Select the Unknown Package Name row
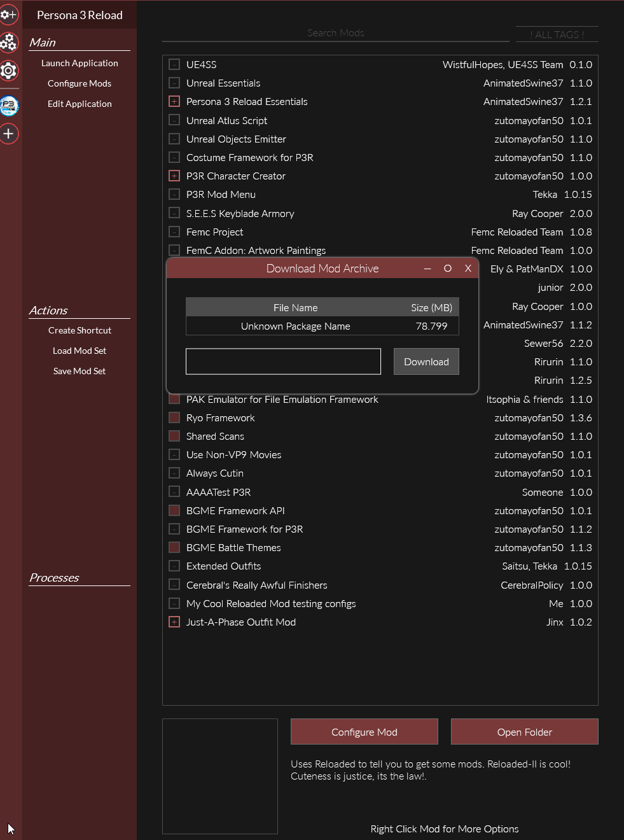 (322, 326)
